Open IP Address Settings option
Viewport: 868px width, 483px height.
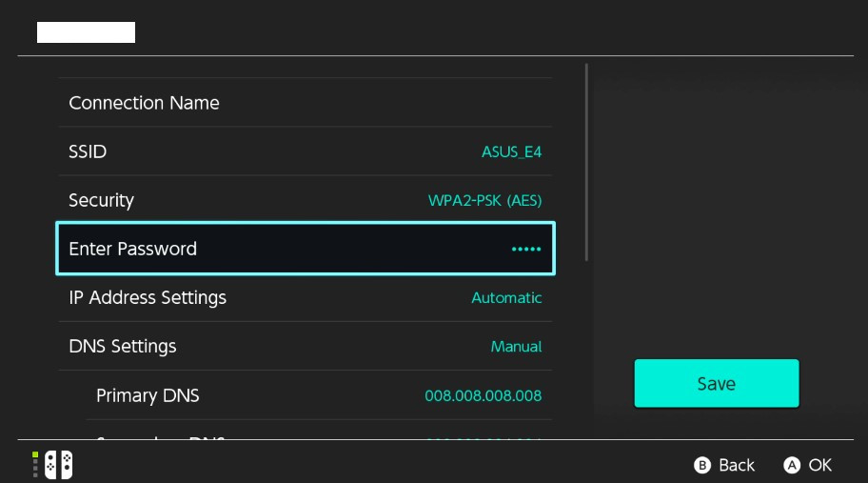pos(305,297)
